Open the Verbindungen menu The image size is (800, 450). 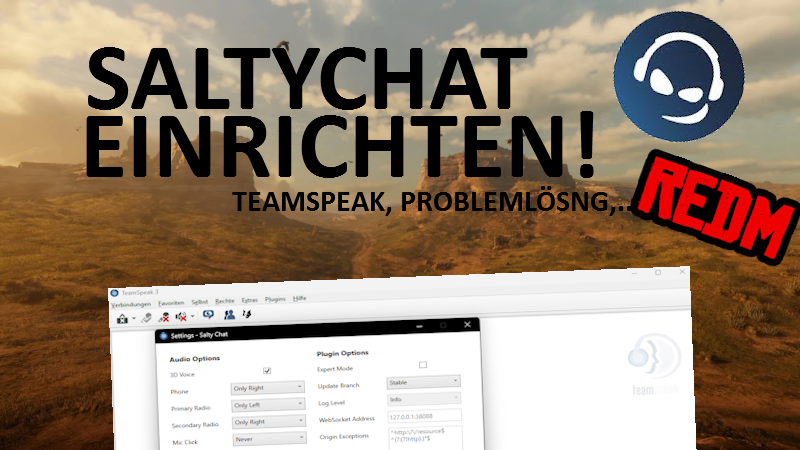coord(132,305)
